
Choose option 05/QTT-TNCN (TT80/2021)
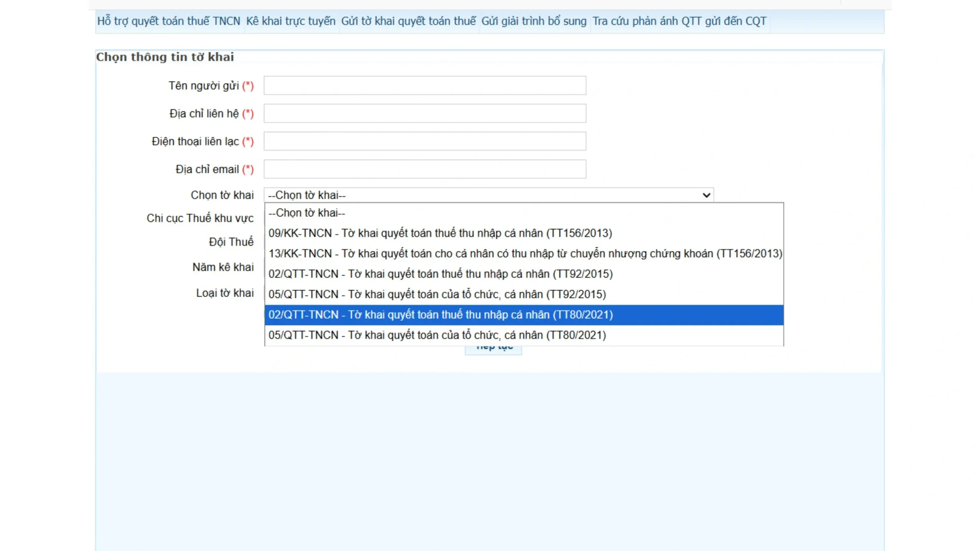coord(524,335)
